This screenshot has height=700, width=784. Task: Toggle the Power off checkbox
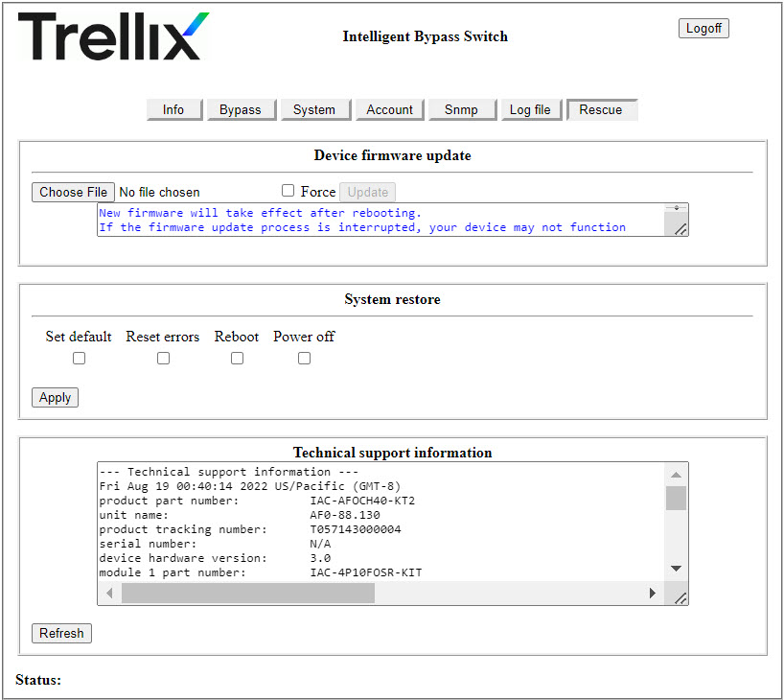305,359
